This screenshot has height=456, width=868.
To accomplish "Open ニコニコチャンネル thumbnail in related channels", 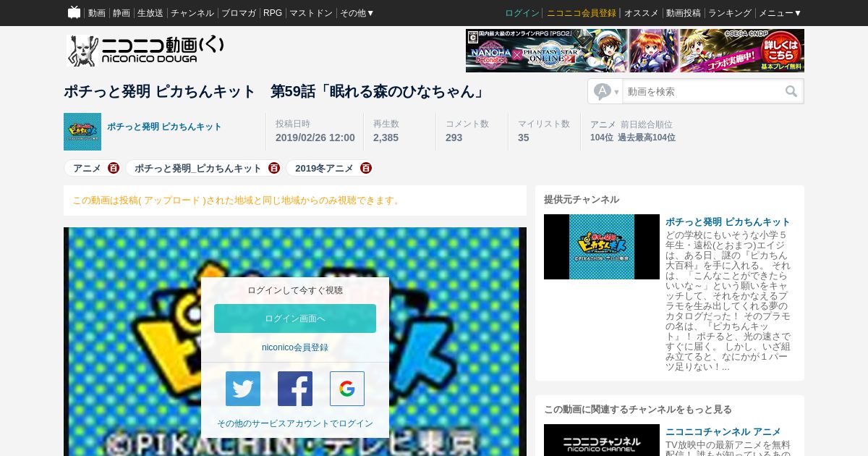I will (x=602, y=440).
